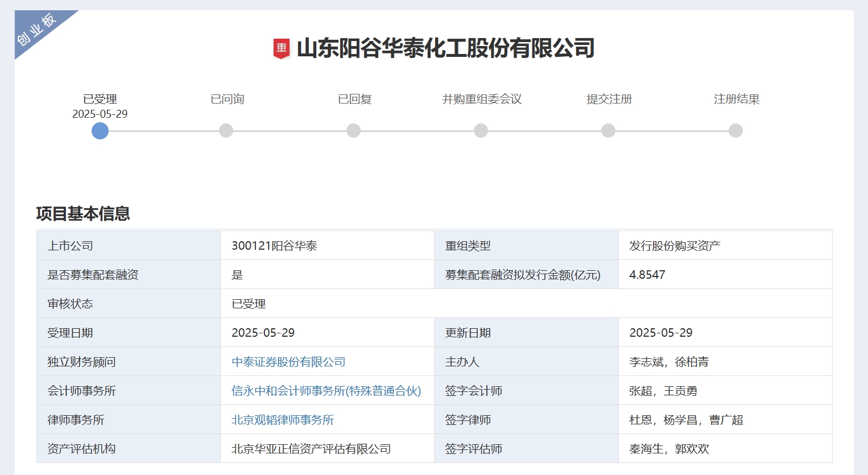
Task: Select the blue 已受理 progress marker
Action: pos(100,131)
